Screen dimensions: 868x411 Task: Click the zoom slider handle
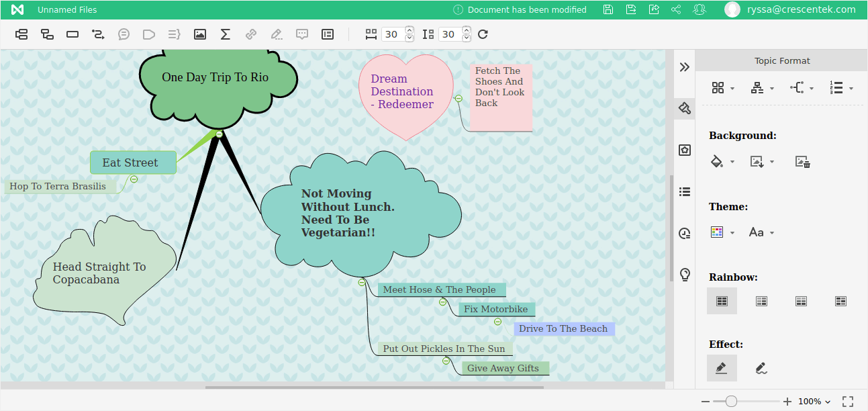click(x=731, y=402)
